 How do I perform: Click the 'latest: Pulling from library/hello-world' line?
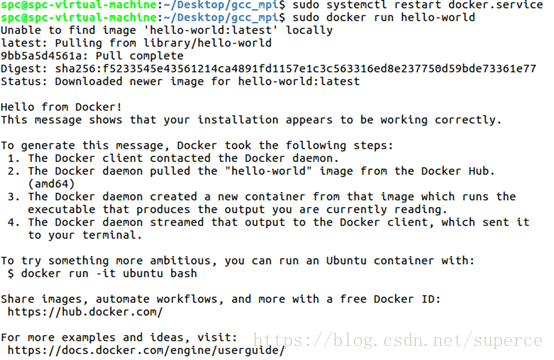[x=136, y=43]
